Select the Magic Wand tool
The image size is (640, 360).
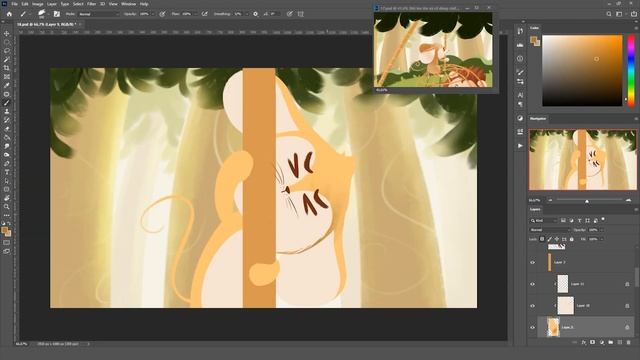(7, 59)
